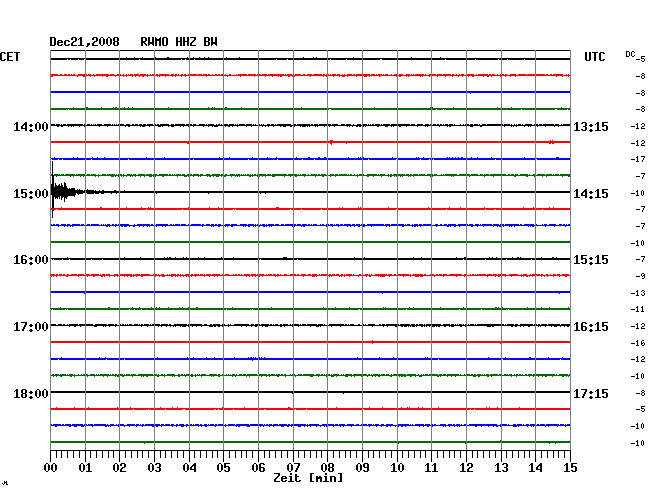
Task: Select the DC value -9
Action: (x=640, y=276)
